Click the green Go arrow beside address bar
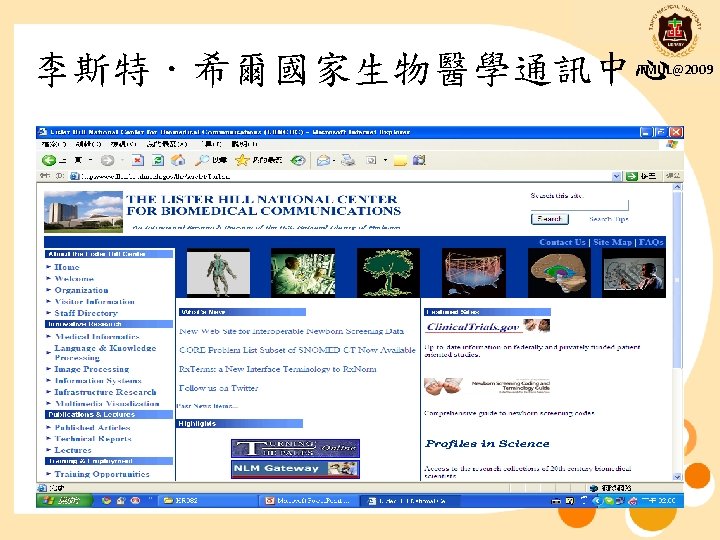The image size is (720, 540). coord(632,176)
